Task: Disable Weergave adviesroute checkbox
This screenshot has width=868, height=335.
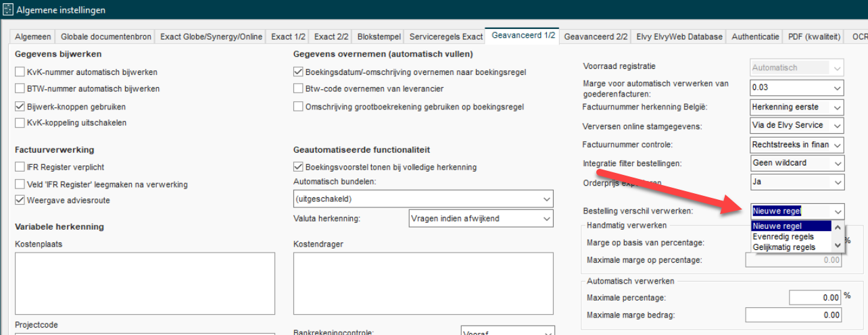Action: click(x=19, y=200)
